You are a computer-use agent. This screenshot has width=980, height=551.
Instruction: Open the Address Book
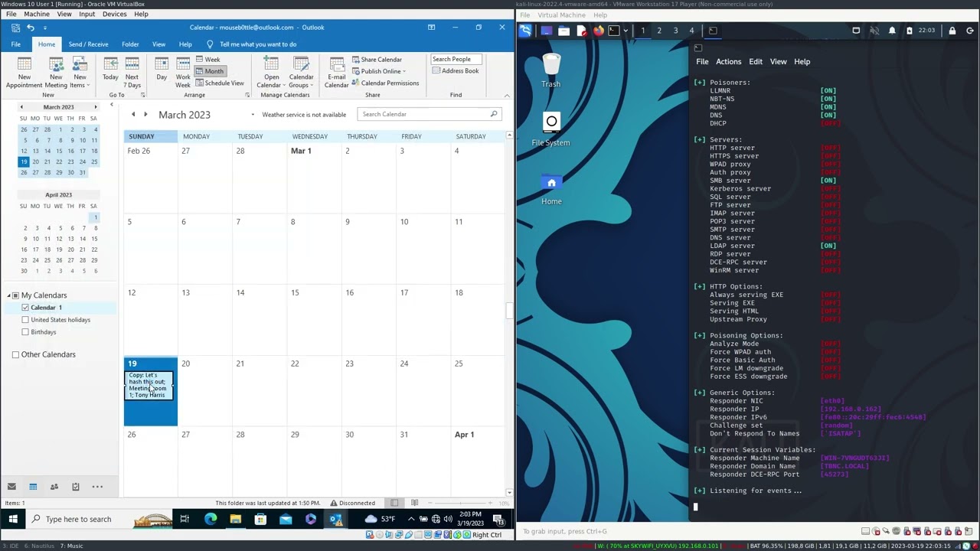click(x=456, y=71)
